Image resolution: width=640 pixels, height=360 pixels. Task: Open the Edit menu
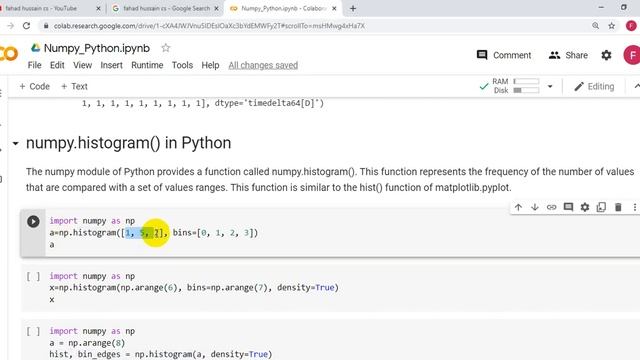(x=57, y=65)
